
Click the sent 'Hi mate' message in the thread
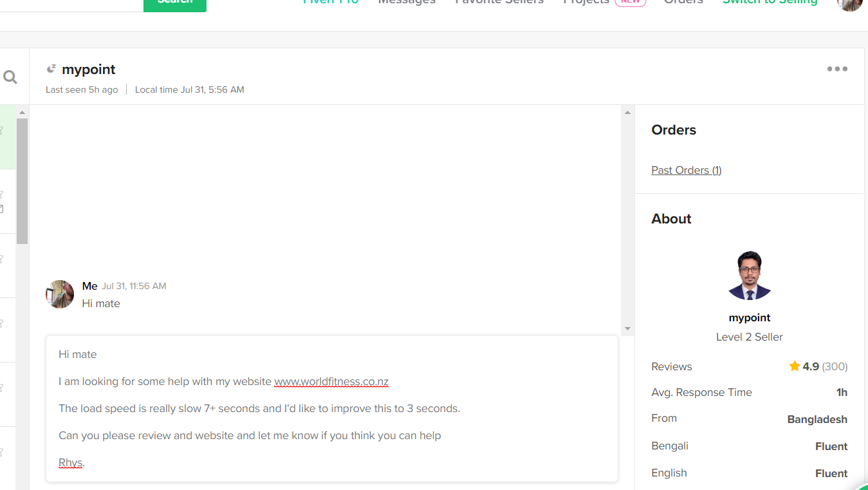(x=101, y=303)
